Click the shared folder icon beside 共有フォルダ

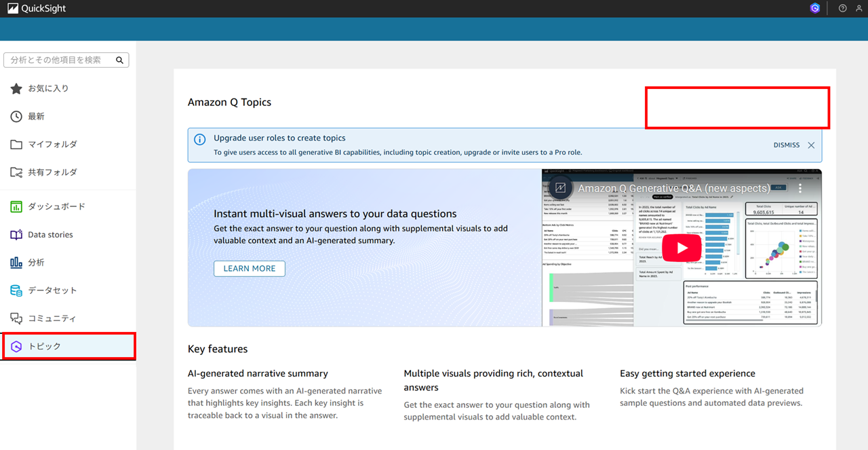click(16, 172)
